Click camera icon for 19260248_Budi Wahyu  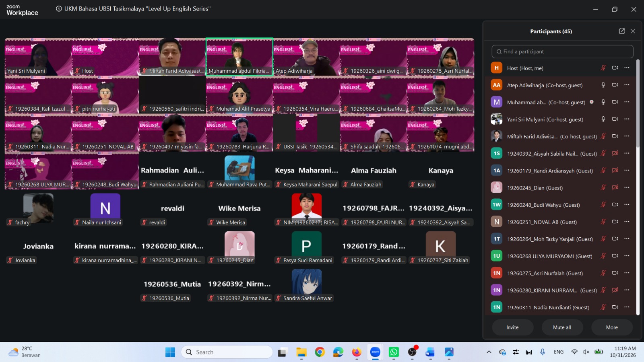coord(615,205)
